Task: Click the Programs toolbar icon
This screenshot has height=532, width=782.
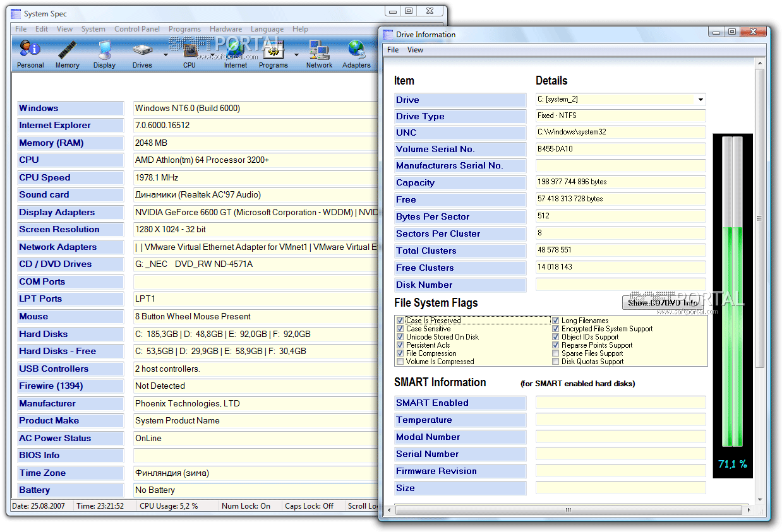Action: click(274, 54)
